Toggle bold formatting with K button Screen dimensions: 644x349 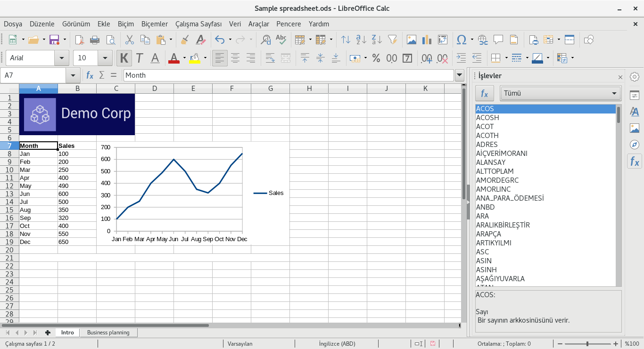tap(124, 58)
